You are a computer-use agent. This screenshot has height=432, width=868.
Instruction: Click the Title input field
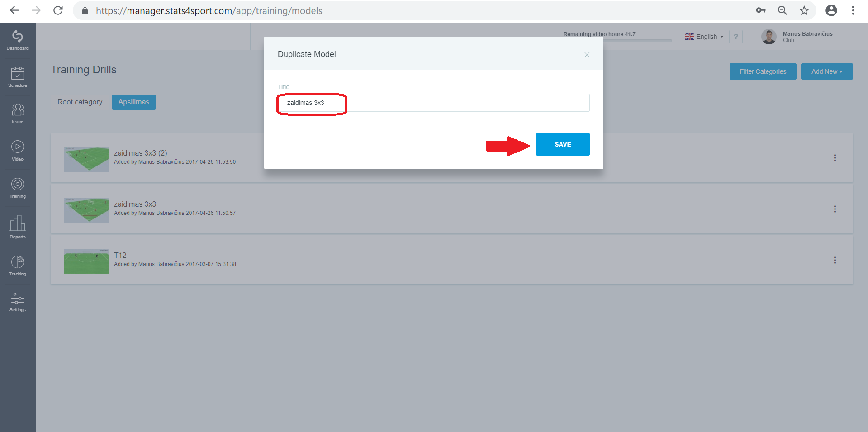(x=434, y=103)
